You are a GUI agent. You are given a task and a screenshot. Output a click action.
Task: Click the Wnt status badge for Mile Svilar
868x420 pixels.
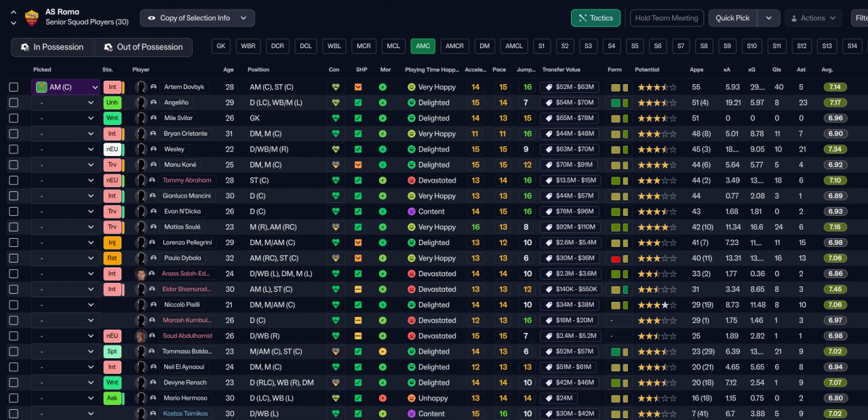pos(112,118)
